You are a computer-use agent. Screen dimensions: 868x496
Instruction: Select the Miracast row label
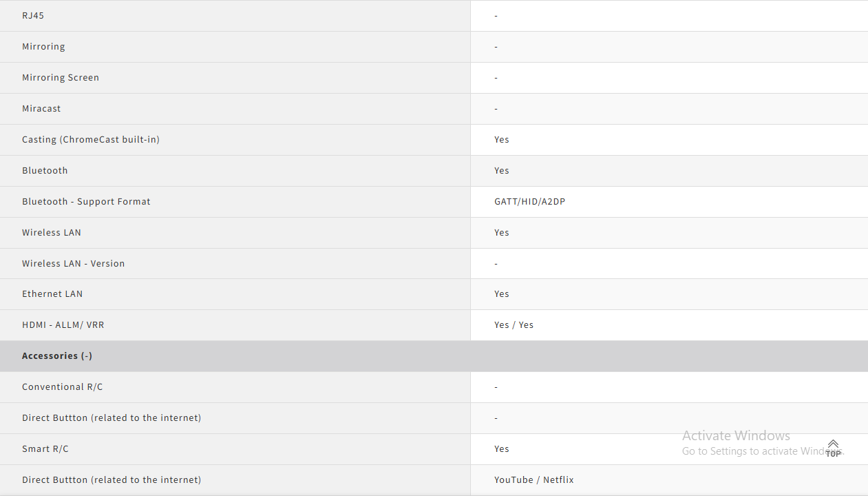[41, 109]
